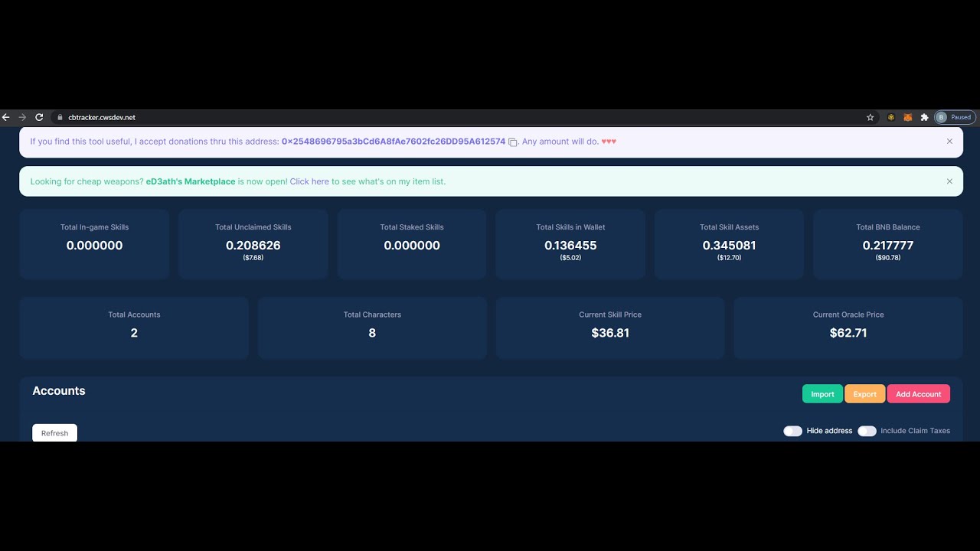Click the Accounts section heading
Viewport: 980px width, 551px height.
[59, 391]
